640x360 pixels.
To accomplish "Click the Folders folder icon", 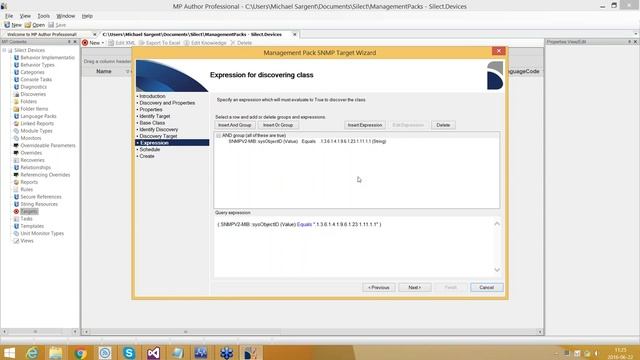I will pos(16,102).
